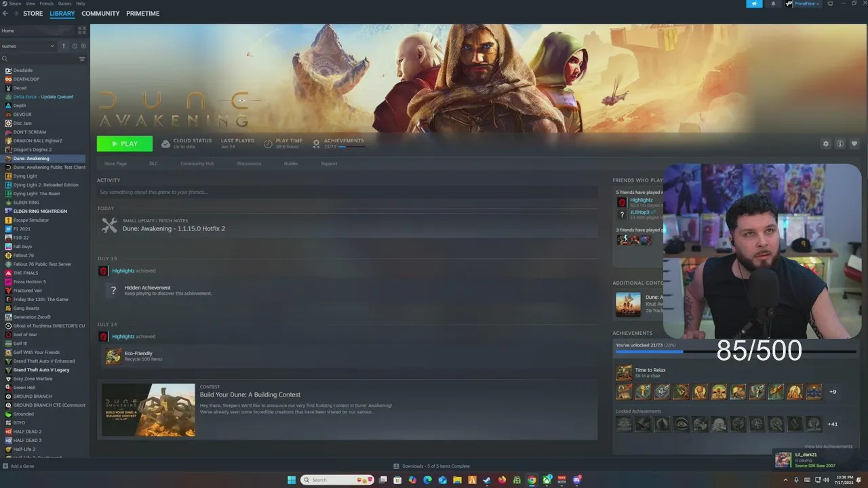Click the Achievements 21/73 bar under the header
The width and height of the screenshot is (868, 488).
(x=351, y=146)
